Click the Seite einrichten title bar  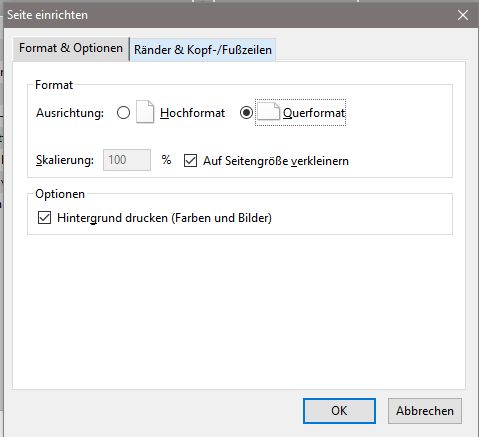pyautogui.click(x=227, y=15)
